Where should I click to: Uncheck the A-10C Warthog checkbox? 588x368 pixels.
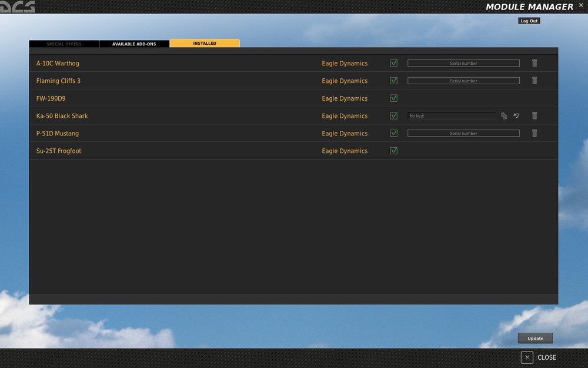(394, 63)
